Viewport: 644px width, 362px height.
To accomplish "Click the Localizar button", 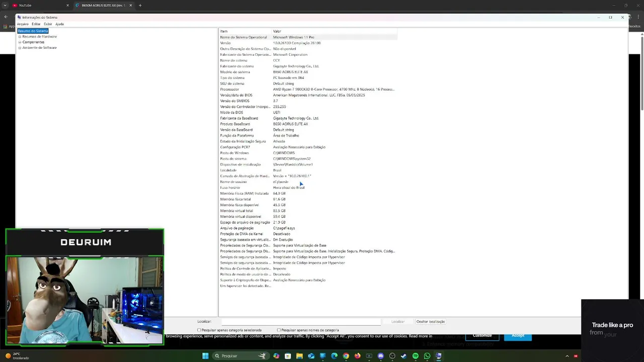I will coord(398,321).
